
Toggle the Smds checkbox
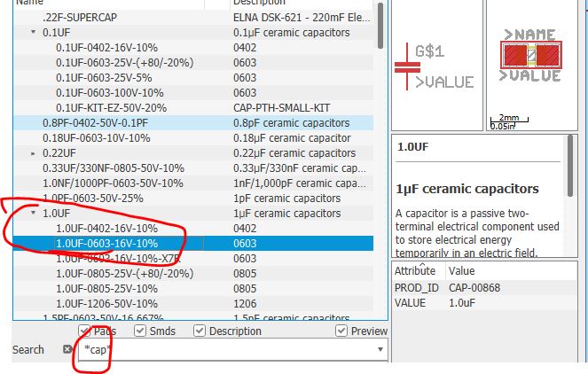[140, 331]
